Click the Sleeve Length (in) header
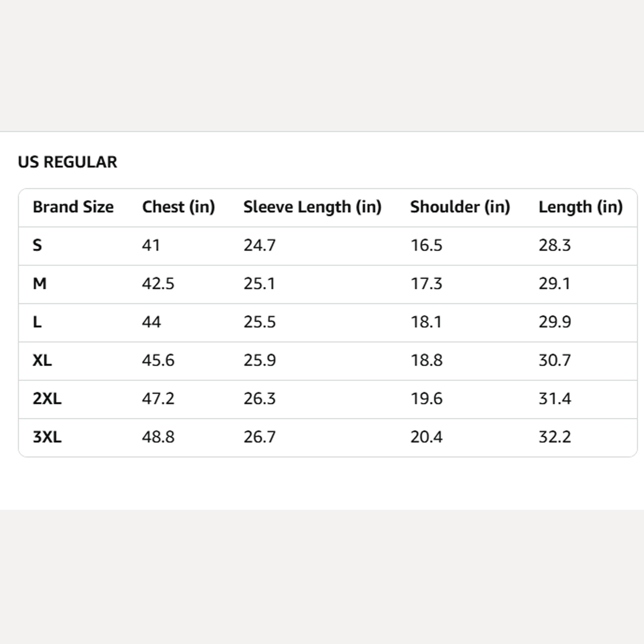Image resolution: width=644 pixels, height=644 pixels. pos(312,207)
